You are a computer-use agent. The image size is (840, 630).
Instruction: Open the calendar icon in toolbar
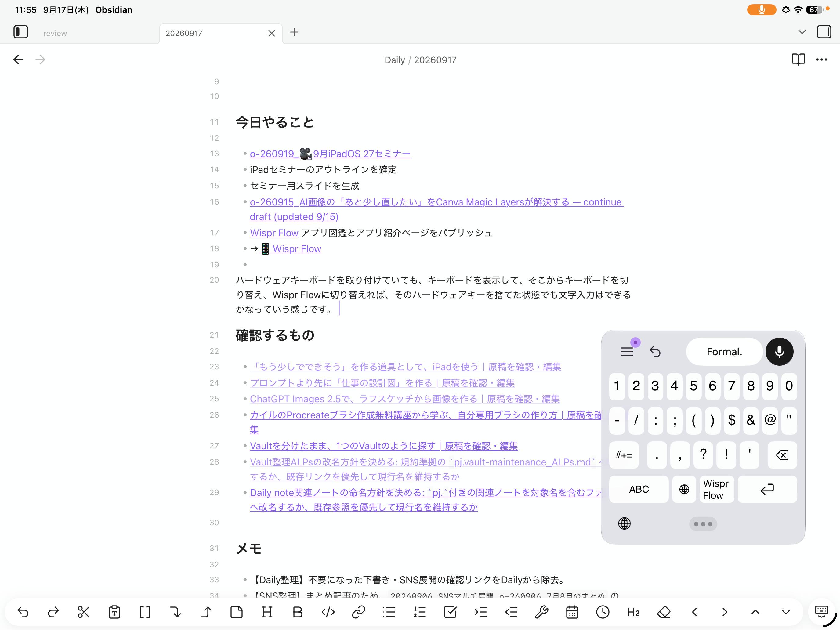click(572, 612)
